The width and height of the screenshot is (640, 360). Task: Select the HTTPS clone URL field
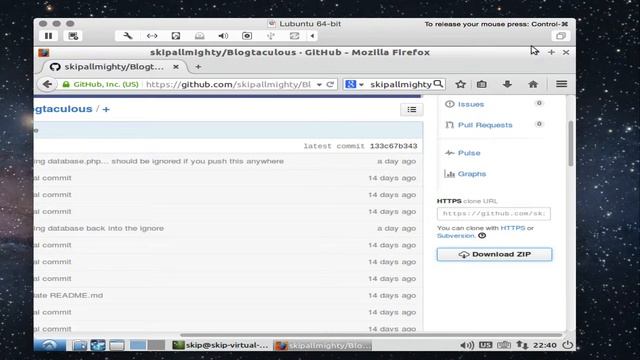click(493, 213)
